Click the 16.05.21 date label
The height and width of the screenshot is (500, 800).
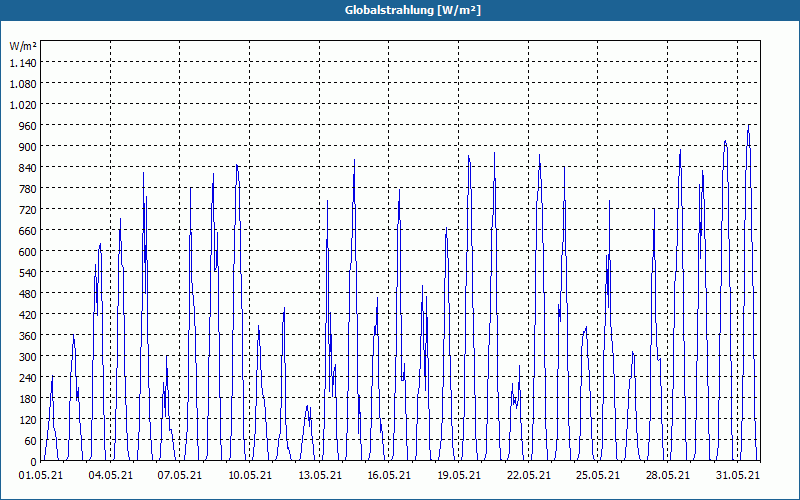click(x=389, y=475)
